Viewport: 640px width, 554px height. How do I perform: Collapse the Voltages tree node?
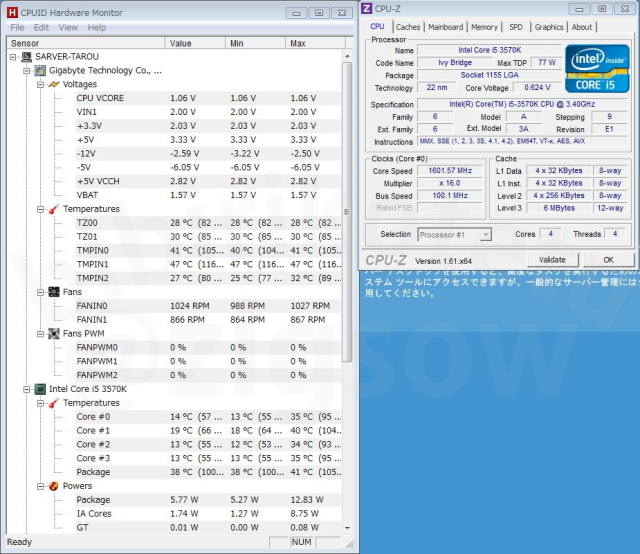pyautogui.click(x=40, y=85)
